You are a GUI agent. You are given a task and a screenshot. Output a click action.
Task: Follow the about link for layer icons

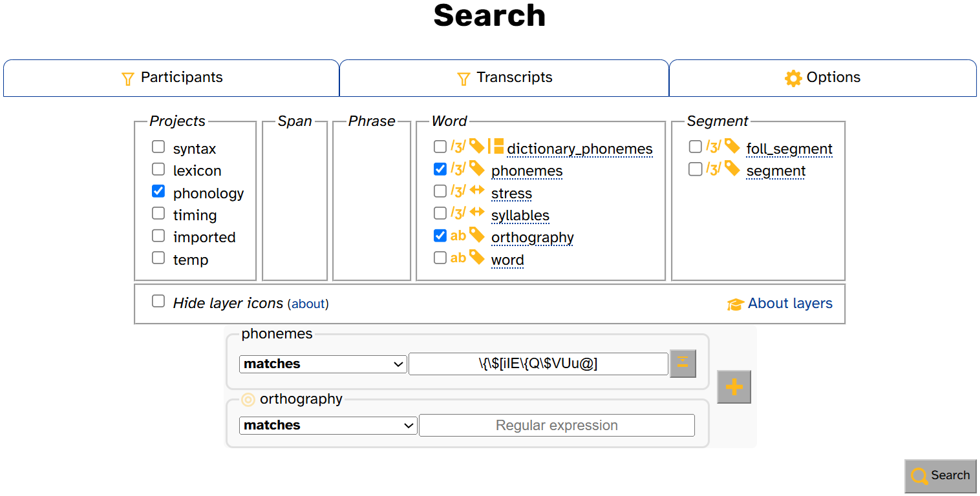click(x=308, y=304)
